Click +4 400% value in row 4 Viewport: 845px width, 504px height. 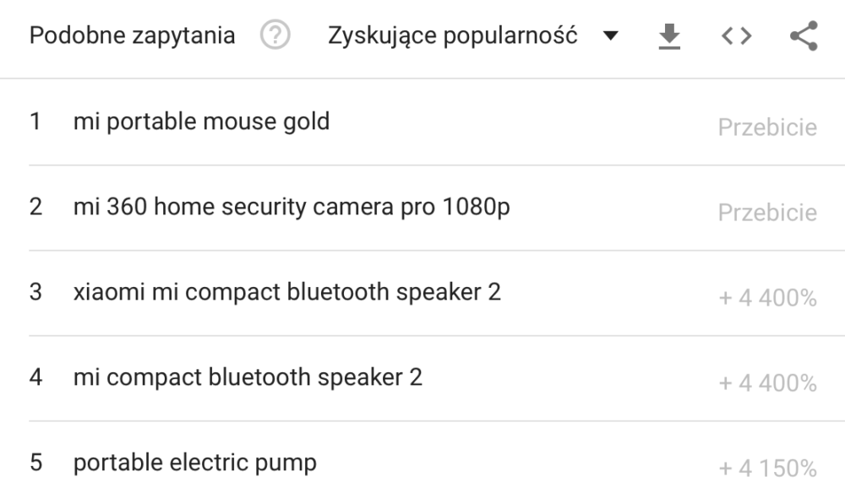(768, 382)
